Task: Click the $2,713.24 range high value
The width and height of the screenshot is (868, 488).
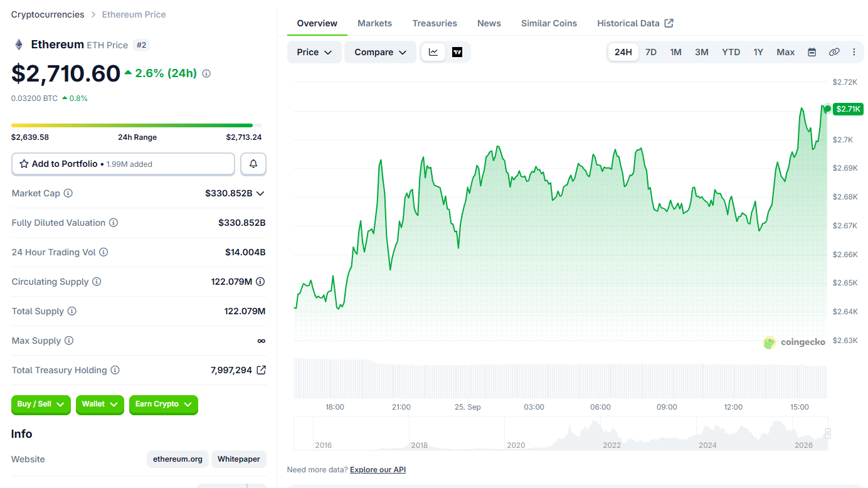Action: 244,137
